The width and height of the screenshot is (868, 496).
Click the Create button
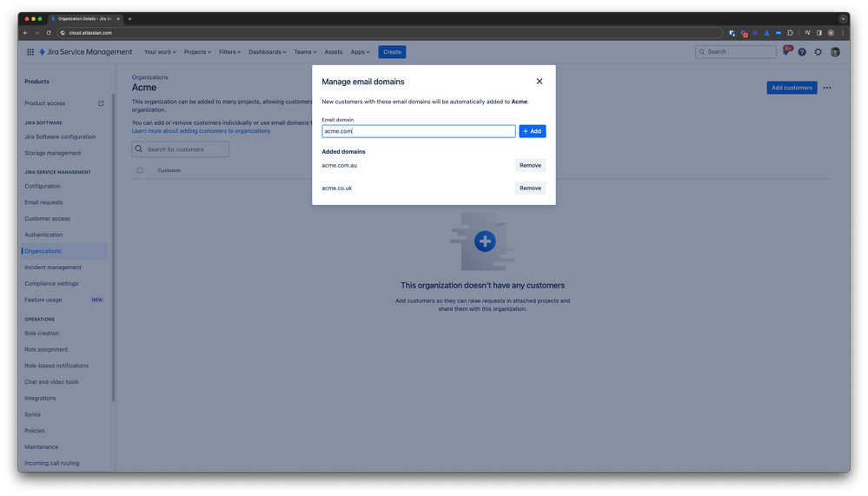pos(392,52)
